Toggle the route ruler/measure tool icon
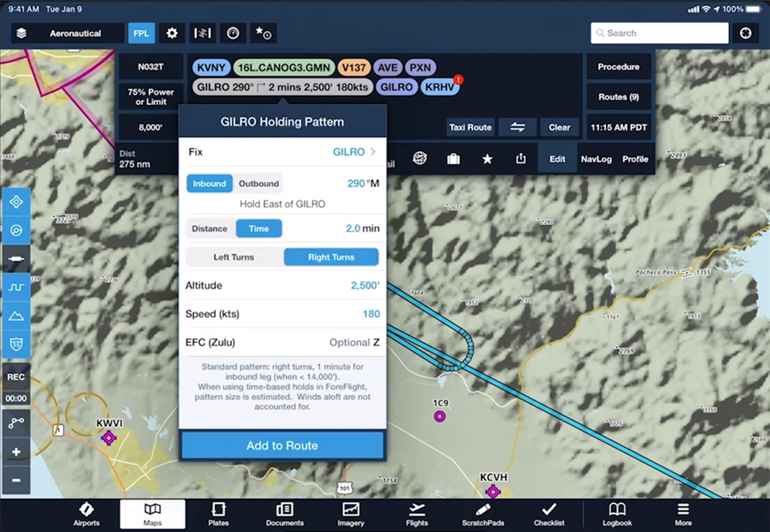 click(202, 33)
